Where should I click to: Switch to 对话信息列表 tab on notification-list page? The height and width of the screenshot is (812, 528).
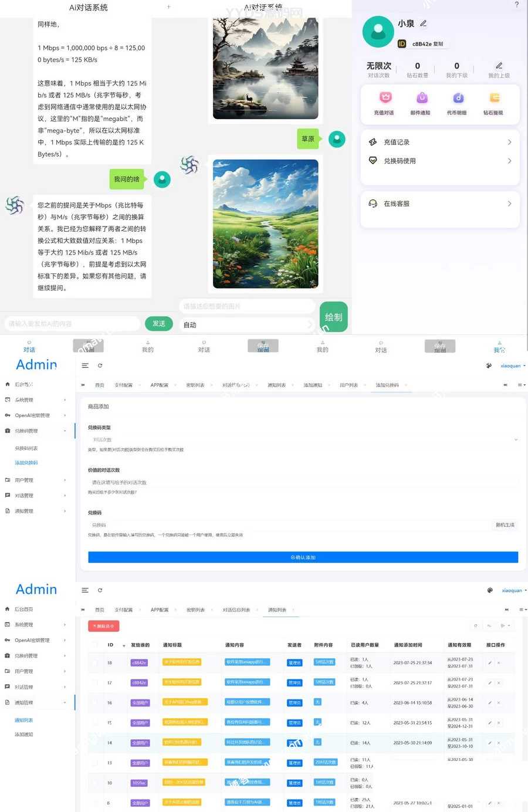coord(236,610)
